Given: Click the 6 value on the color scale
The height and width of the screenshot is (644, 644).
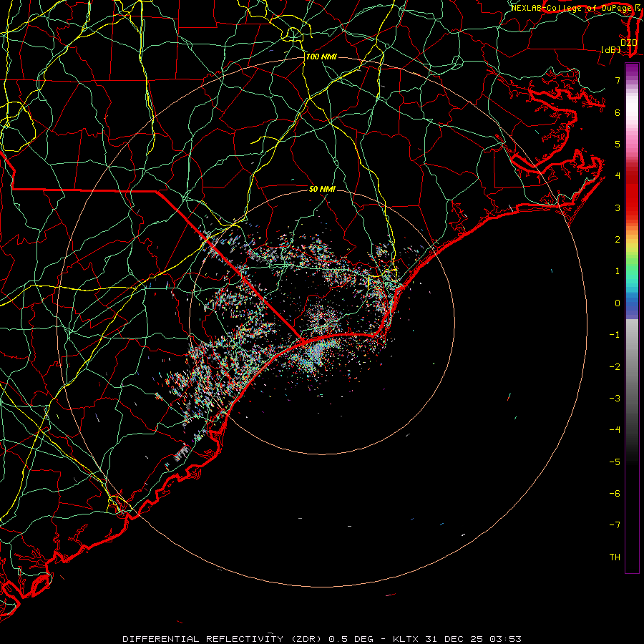Looking at the screenshot, I should pos(618,112).
